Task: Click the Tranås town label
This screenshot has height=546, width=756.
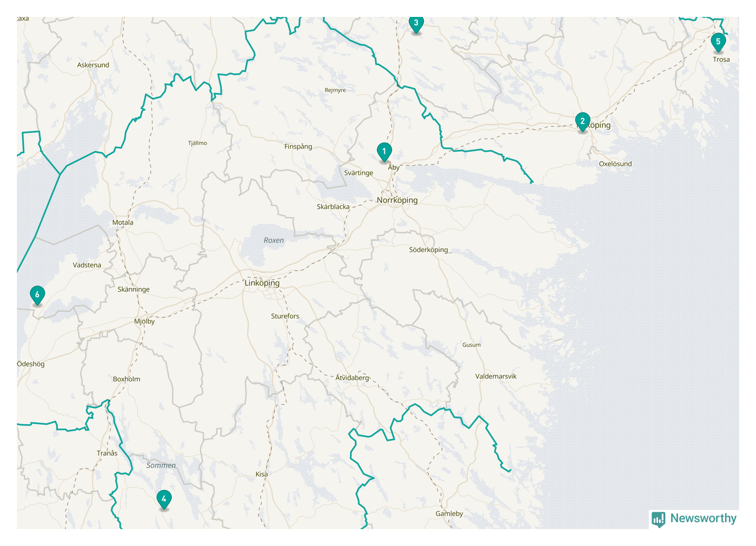Action: click(x=107, y=453)
